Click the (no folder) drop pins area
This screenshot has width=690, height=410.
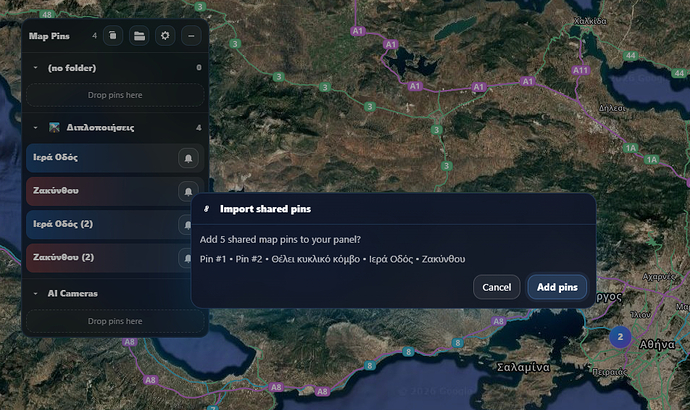(x=115, y=95)
